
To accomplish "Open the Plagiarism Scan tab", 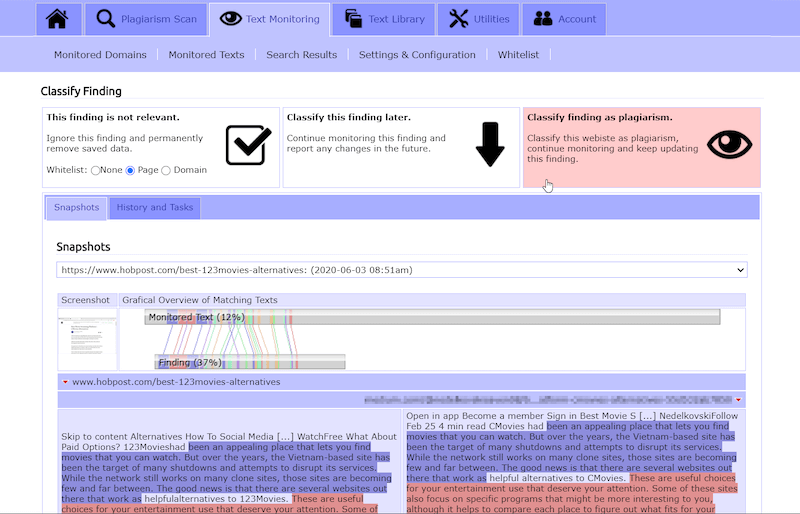I will pyautogui.click(x=146, y=19).
